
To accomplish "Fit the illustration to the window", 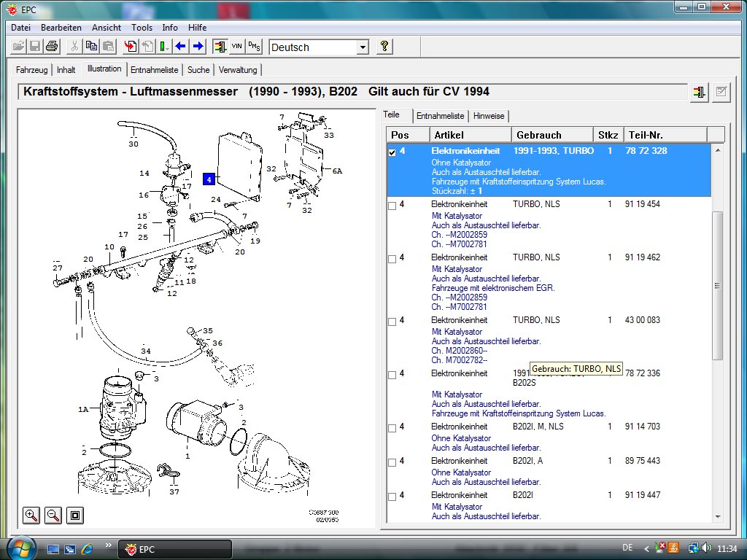I will (75, 515).
